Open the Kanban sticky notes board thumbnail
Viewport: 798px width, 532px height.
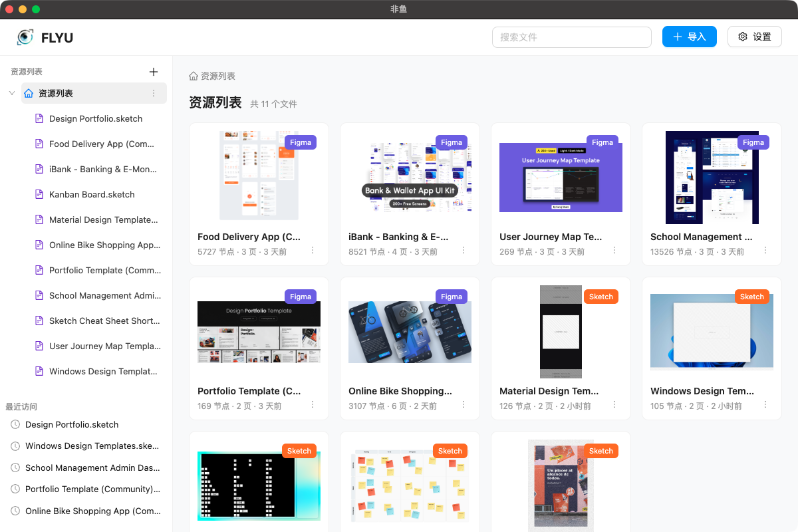click(410, 486)
